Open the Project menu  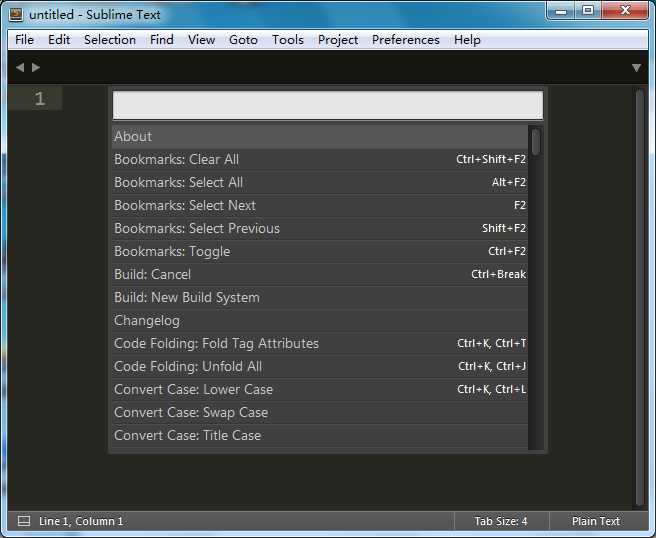(338, 40)
